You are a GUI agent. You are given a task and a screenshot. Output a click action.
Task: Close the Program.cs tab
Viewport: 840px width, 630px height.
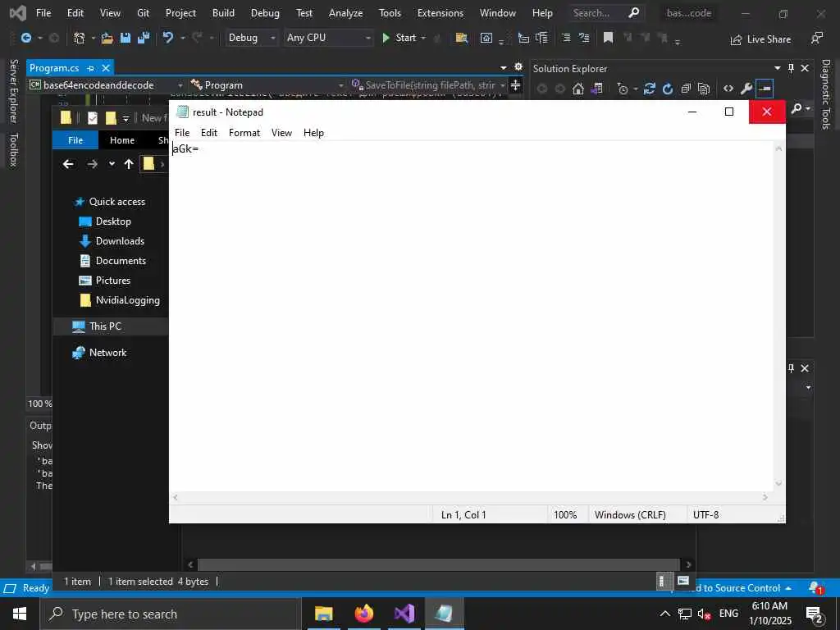click(x=106, y=68)
